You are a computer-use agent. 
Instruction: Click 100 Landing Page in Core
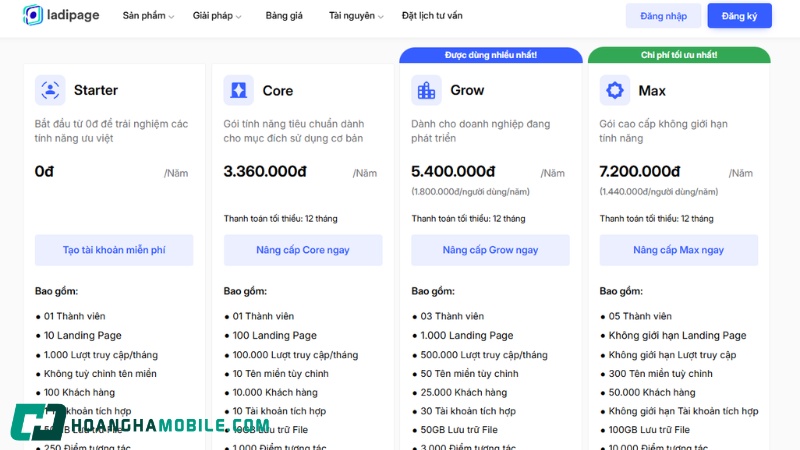point(274,335)
